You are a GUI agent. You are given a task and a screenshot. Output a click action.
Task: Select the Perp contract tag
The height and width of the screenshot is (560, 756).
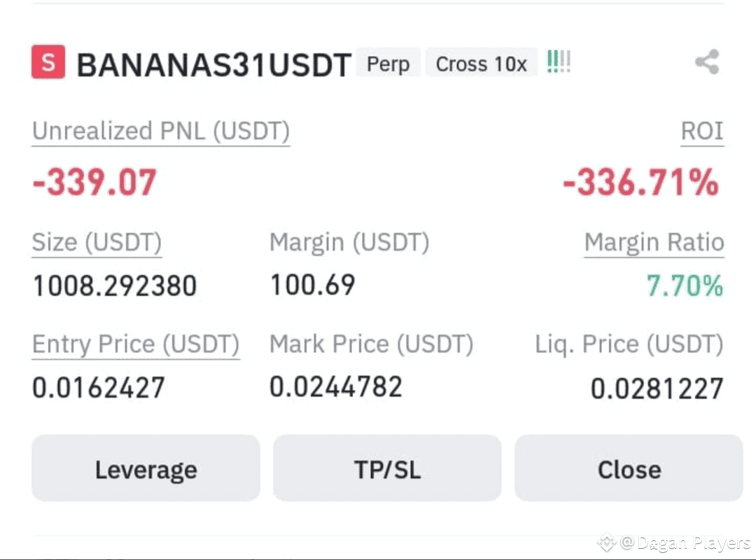[388, 63]
